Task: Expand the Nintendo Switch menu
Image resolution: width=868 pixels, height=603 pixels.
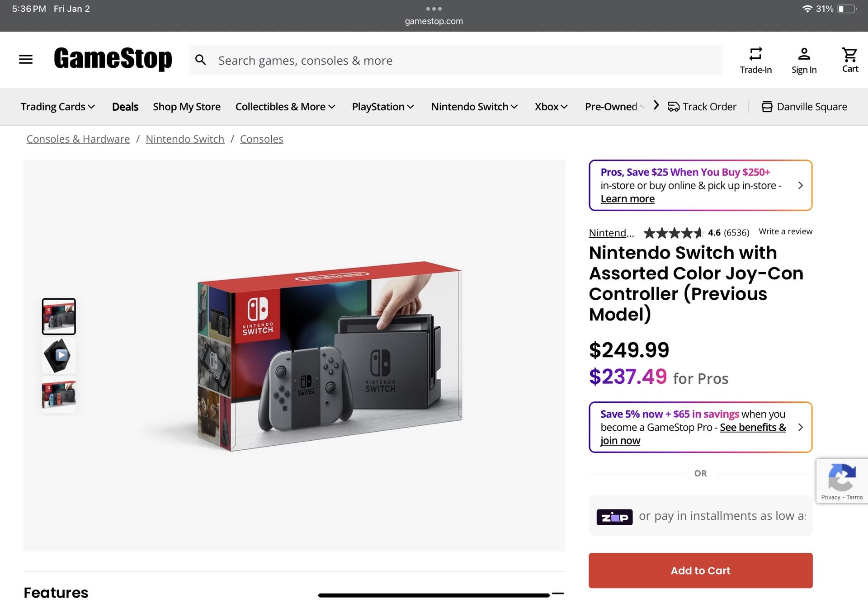Action: pyautogui.click(x=474, y=107)
